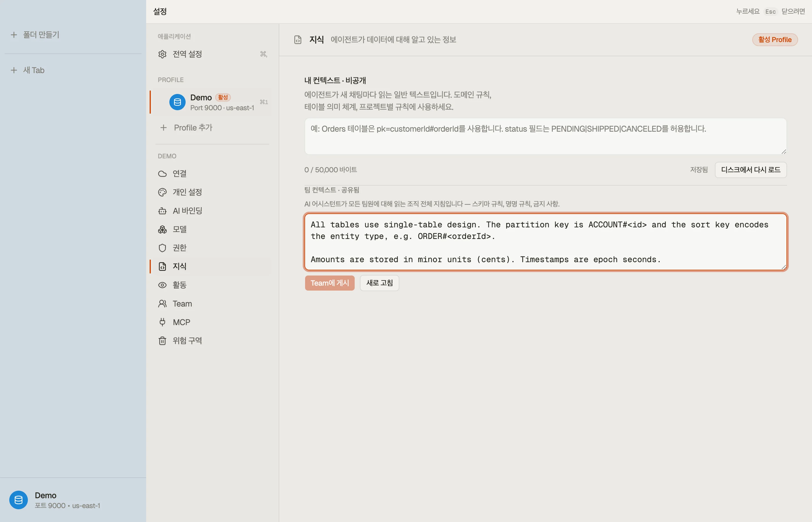Viewport: 812px width, 522px height.
Task: Click the shield icon for 권한
Action: 162,248
